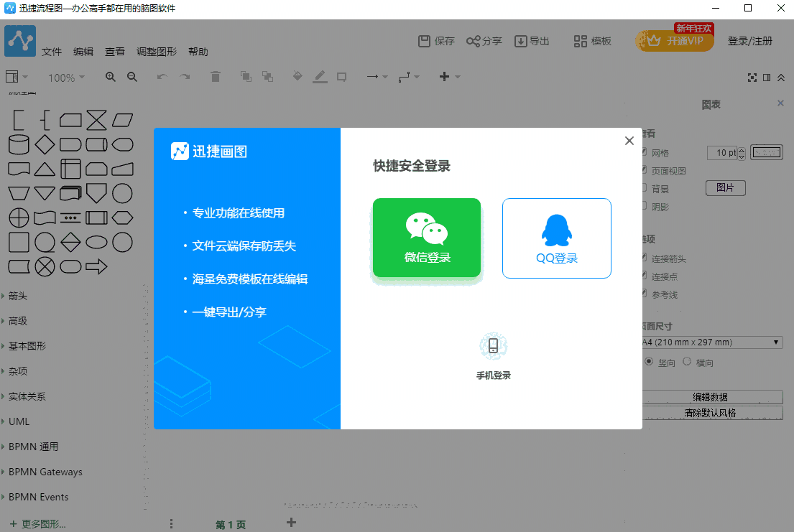
Task: Open the 文件 menu
Action: click(51, 51)
